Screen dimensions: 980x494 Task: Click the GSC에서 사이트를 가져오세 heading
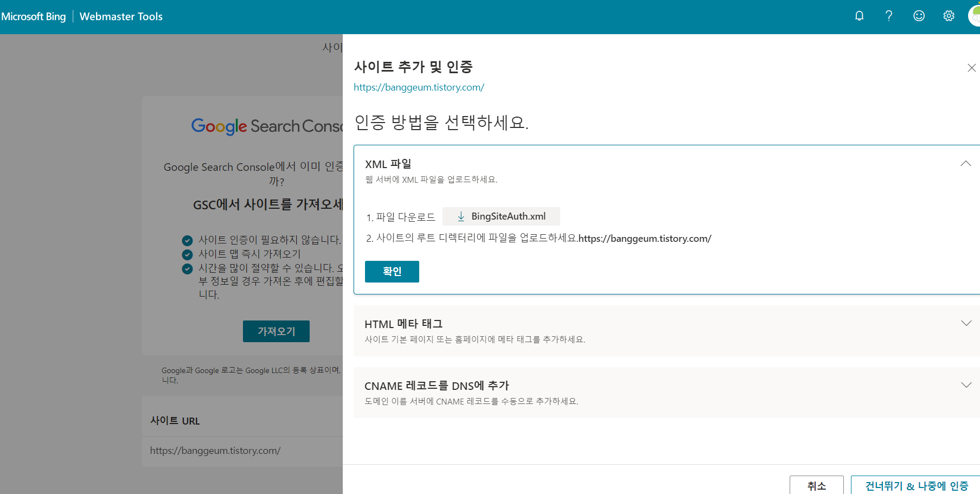268,204
